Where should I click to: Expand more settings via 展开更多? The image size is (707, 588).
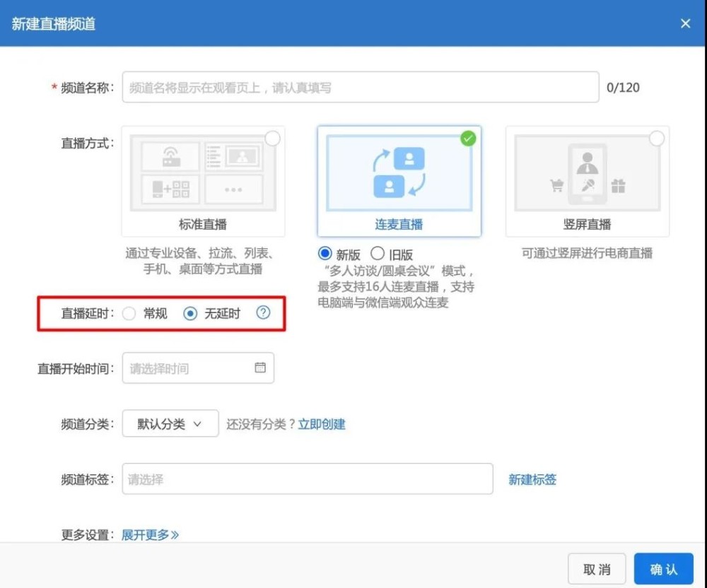(145, 535)
